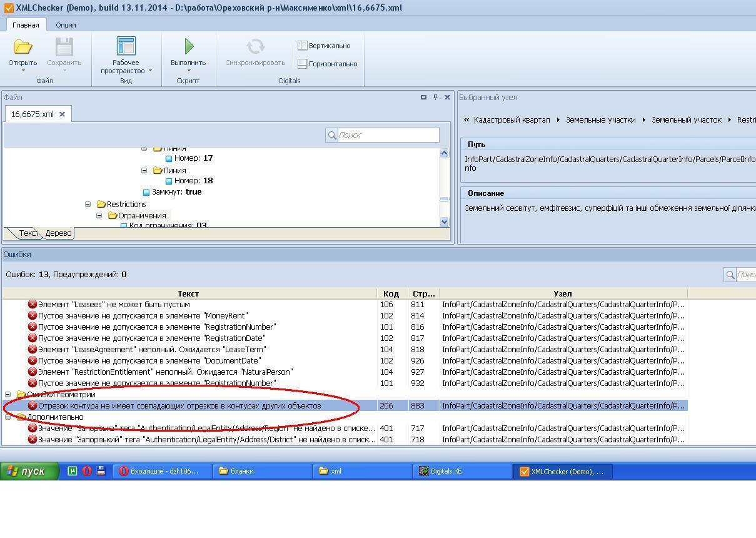Screen dimensions: 756x538
Task: Open the dropdown arrow under Открыть
Action: pyautogui.click(x=23, y=71)
